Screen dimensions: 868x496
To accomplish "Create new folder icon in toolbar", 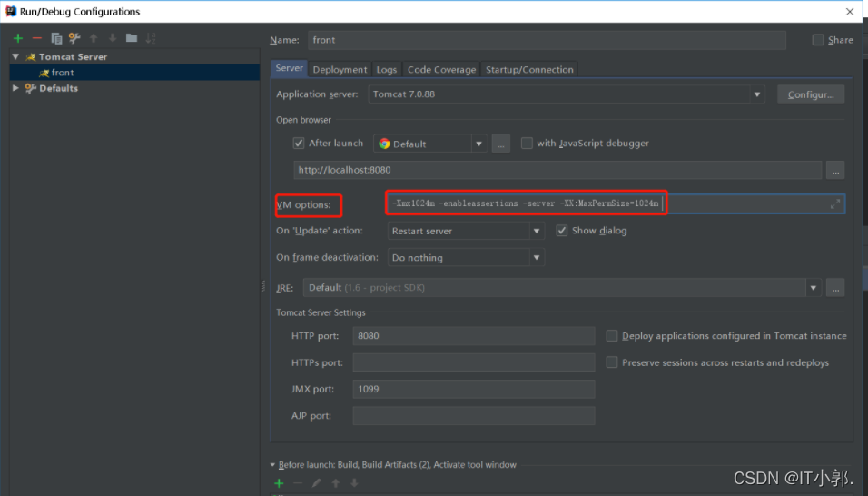I will click(x=131, y=38).
